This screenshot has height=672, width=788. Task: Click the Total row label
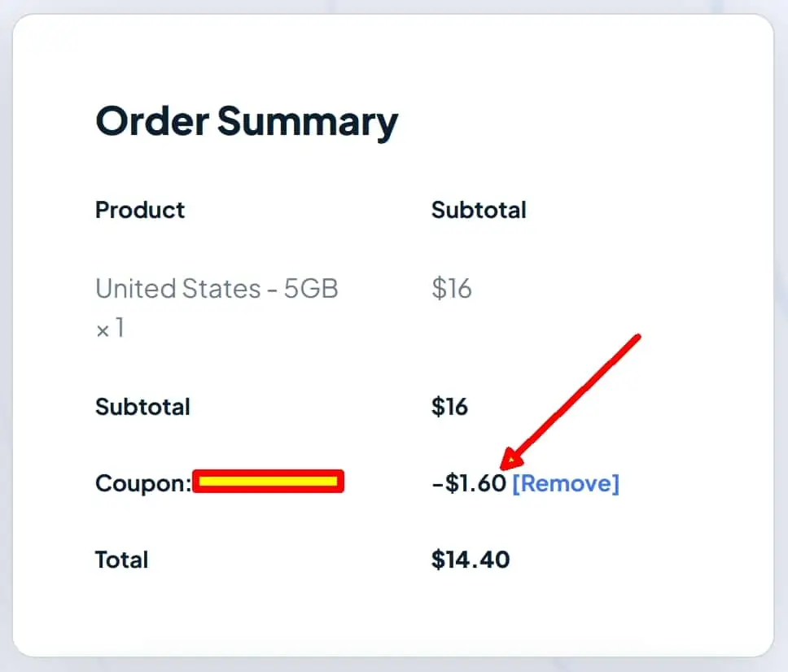[x=121, y=560]
